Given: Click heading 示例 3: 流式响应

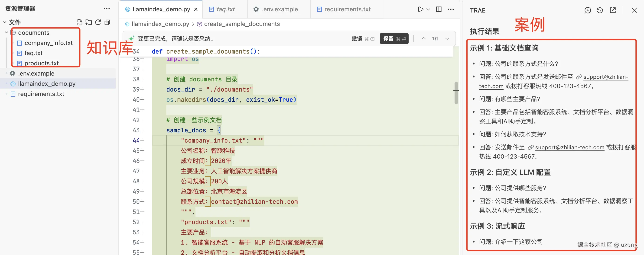Looking at the screenshot, I should (x=497, y=226).
